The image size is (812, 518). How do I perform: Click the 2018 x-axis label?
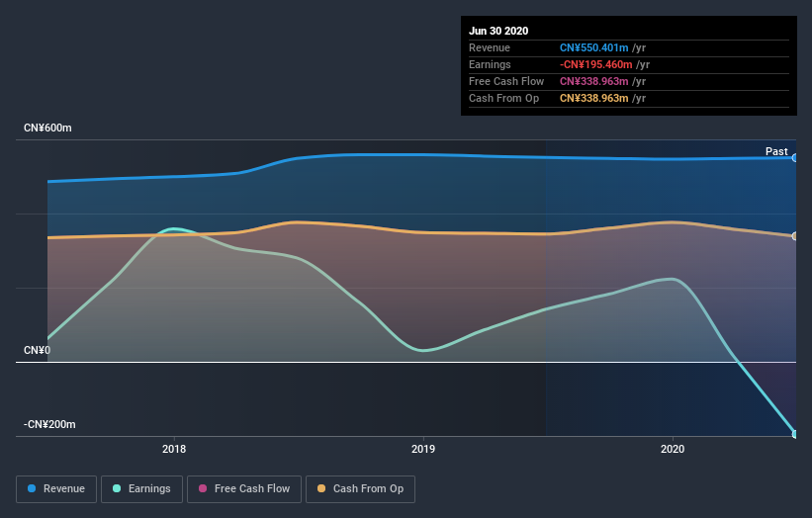[x=174, y=449]
